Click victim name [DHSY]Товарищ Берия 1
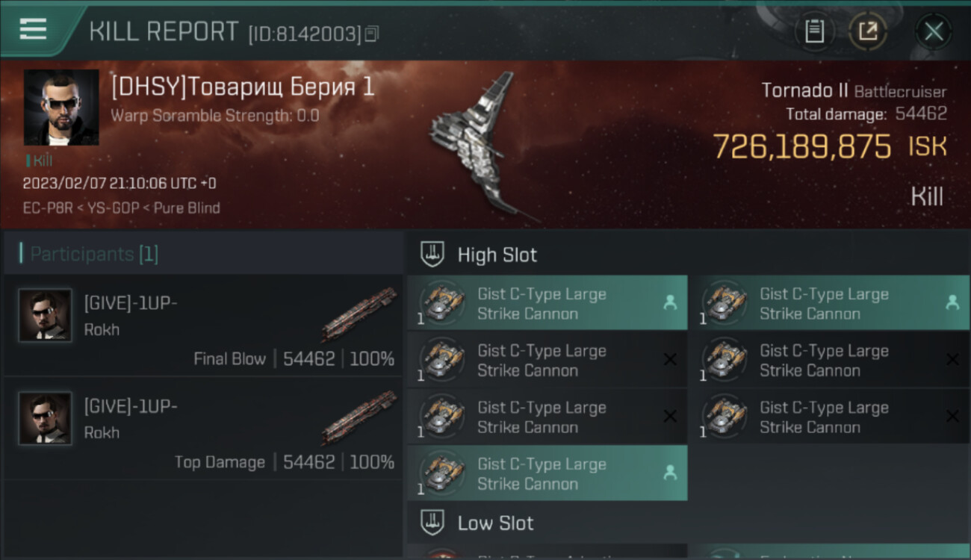This screenshot has height=560, width=971. pos(243,87)
